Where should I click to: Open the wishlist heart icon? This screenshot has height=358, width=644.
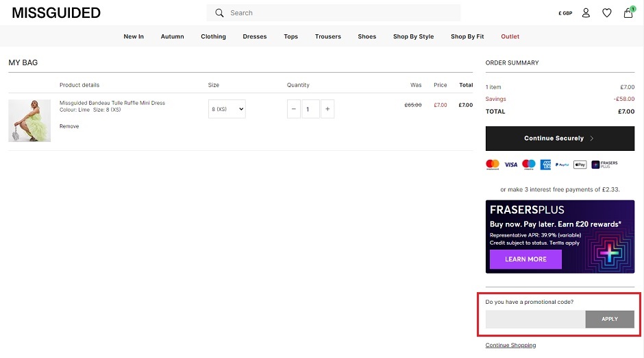[x=606, y=13]
